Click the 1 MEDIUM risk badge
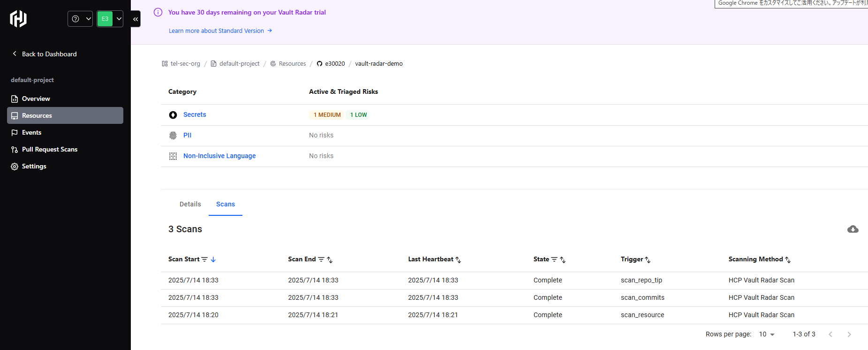Image resolution: width=868 pixels, height=350 pixels. click(x=327, y=115)
